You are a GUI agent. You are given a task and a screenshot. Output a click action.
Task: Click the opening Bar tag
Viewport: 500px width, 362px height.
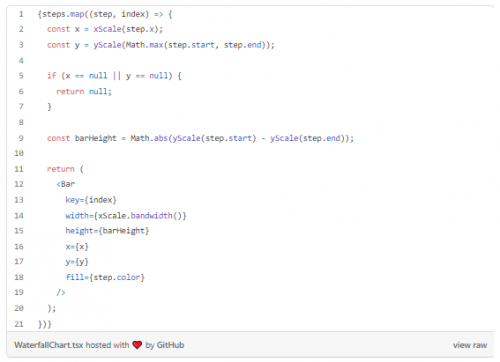(66, 184)
